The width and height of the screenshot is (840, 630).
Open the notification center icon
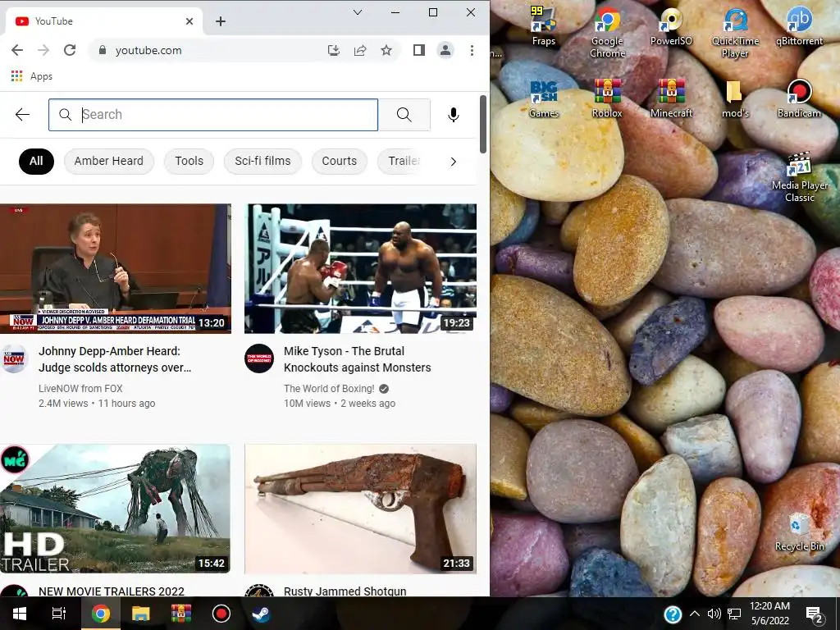point(815,614)
